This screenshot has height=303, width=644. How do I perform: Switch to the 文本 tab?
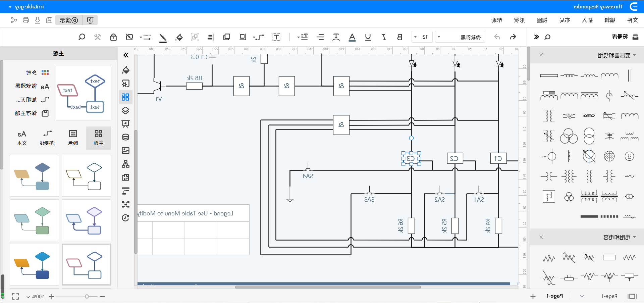coord(22,138)
